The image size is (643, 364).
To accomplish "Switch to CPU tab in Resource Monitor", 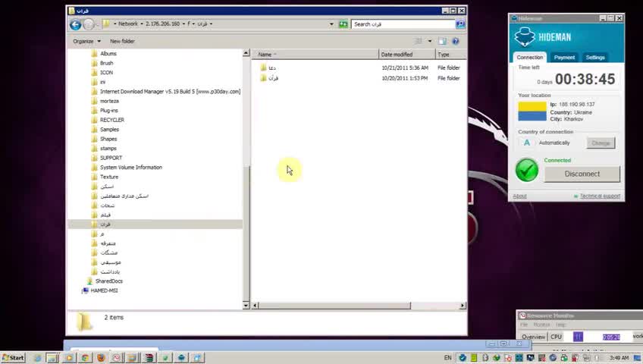I will pos(556,337).
